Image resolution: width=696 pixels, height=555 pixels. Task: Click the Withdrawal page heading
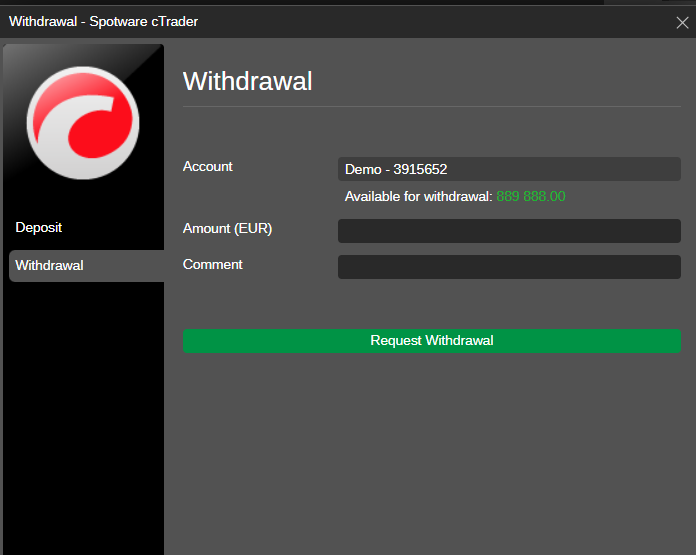(248, 81)
